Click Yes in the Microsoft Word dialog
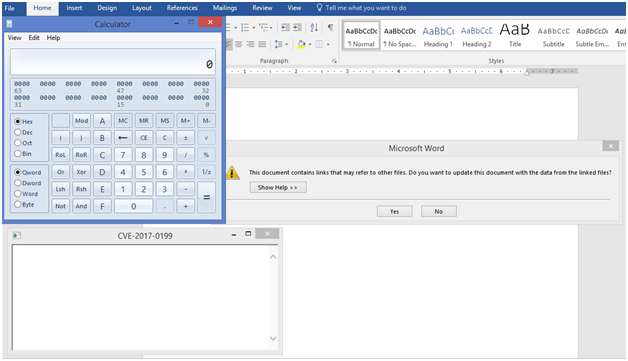Screen dimensions: 628x361 click(395, 212)
